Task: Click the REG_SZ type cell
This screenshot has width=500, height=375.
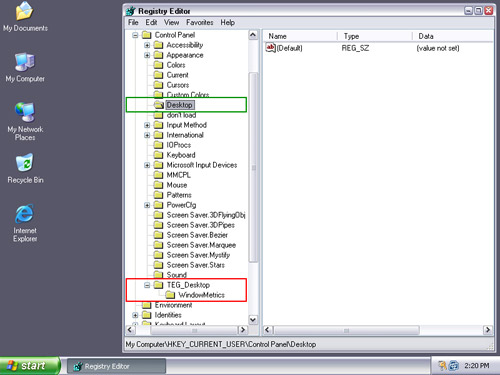Action: point(355,48)
